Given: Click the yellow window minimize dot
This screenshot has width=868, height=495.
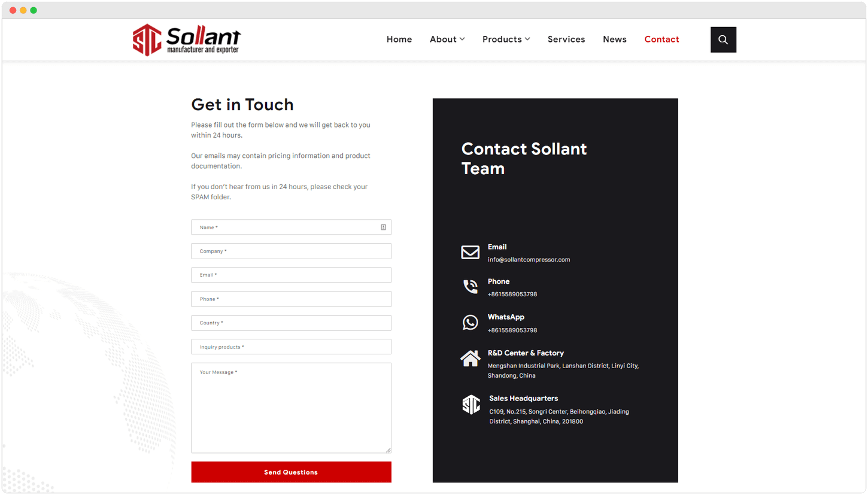Looking at the screenshot, I should (23, 10).
